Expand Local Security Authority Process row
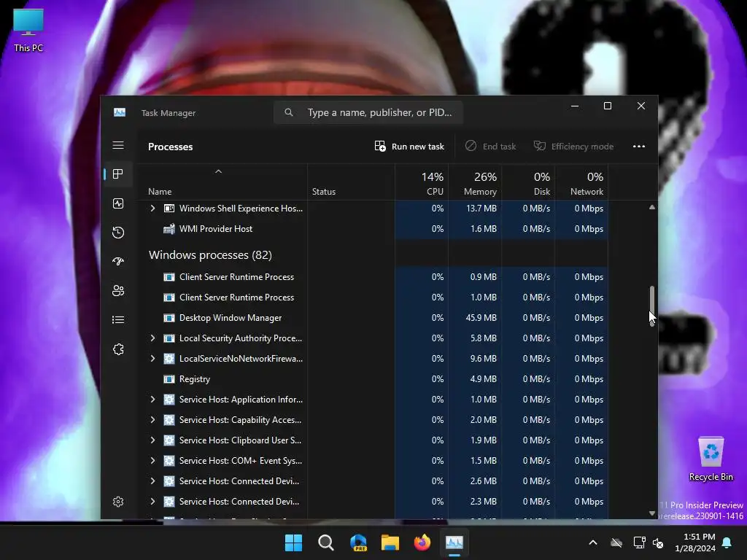Viewport: 747px width, 560px height. tap(152, 338)
